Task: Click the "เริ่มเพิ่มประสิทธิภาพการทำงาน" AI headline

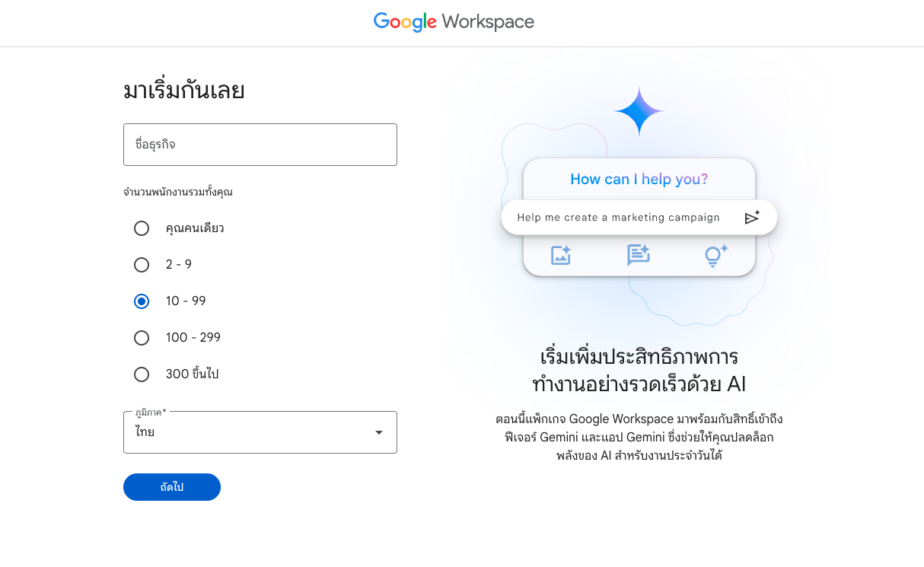Action: (639, 370)
